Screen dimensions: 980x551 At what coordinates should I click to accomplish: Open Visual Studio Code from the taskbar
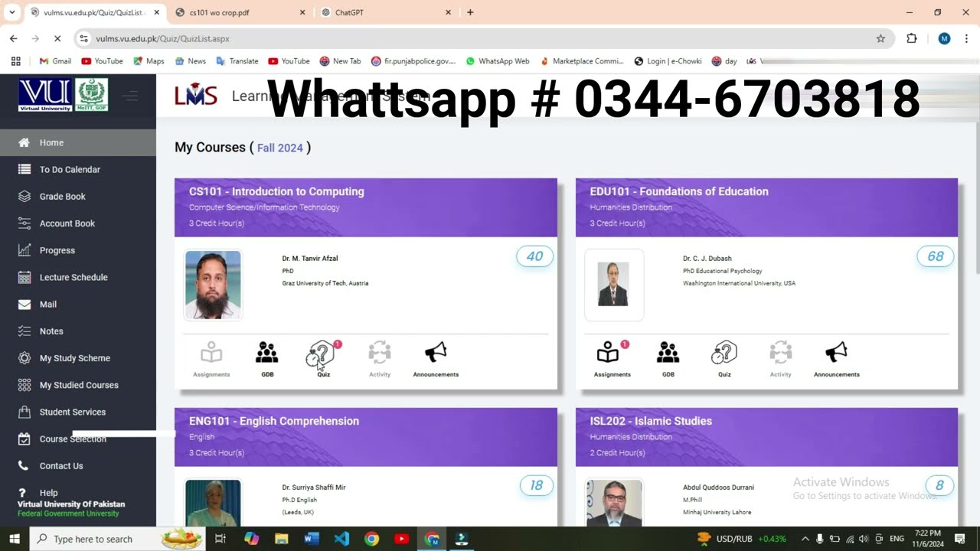click(x=341, y=539)
